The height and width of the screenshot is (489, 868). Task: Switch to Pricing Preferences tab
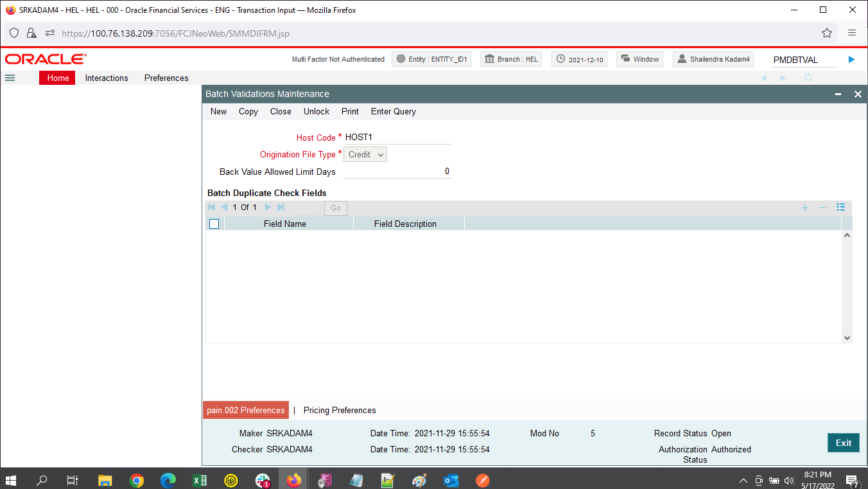[x=340, y=410]
